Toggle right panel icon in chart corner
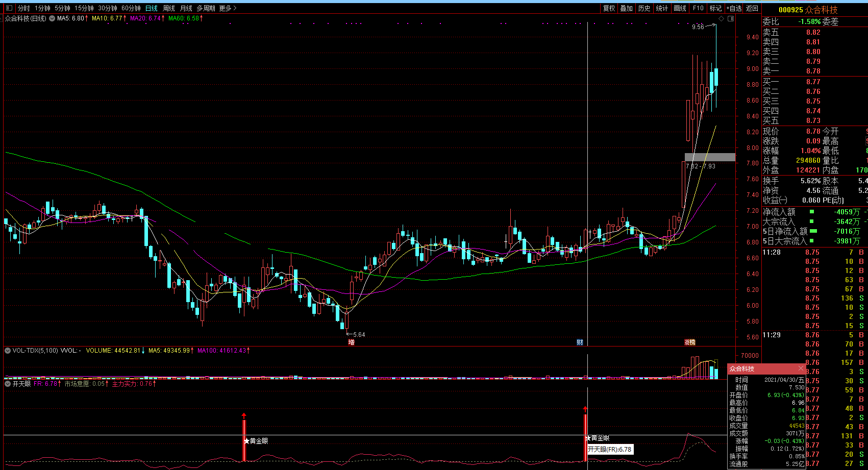Viewport: 868px width, 470px height. point(731,18)
